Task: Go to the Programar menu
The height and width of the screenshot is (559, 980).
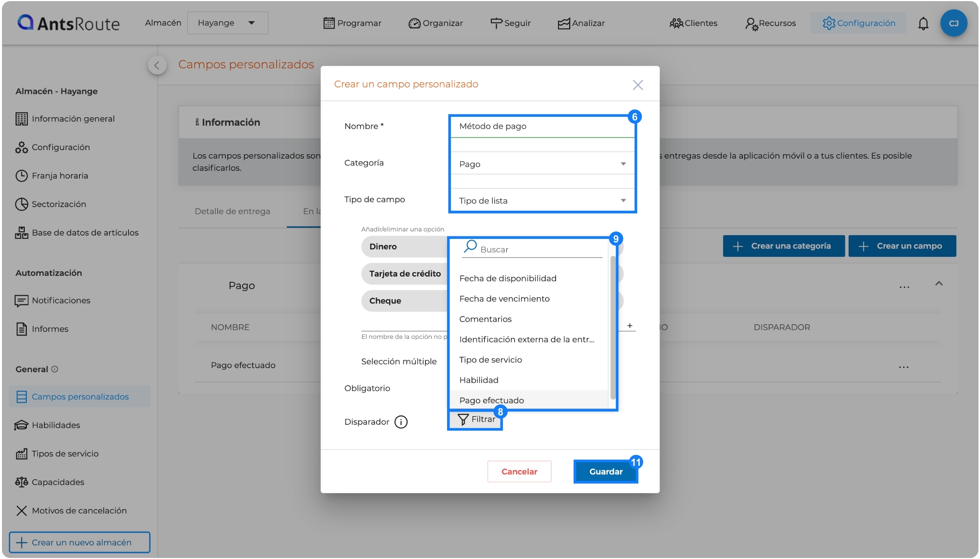Action: [352, 23]
